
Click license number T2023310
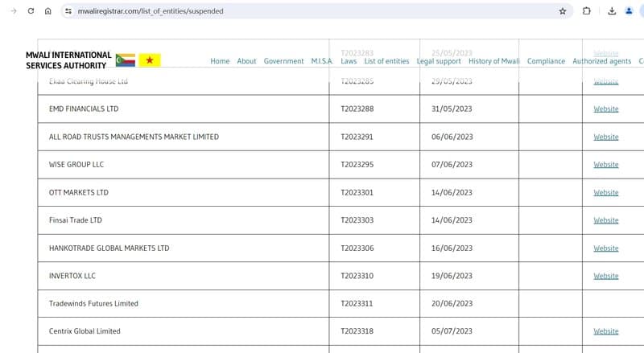click(357, 276)
